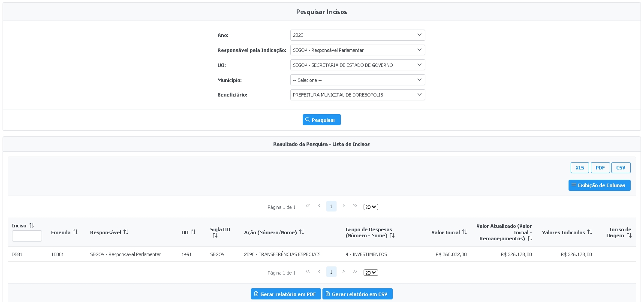Sort by Responsável column arrows
Viewport: 644px width, 302px height.
click(126, 232)
